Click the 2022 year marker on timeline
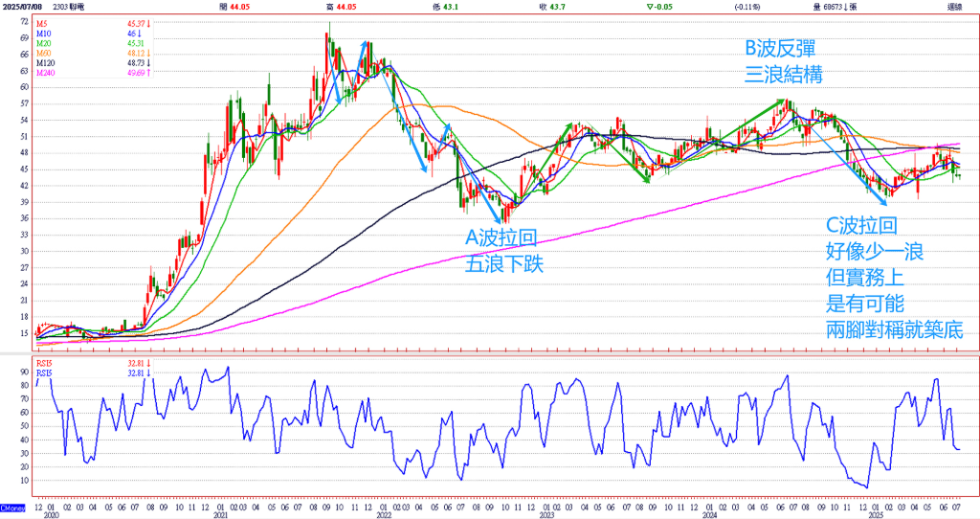This screenshot has width=980, height=519. (383, 514)
